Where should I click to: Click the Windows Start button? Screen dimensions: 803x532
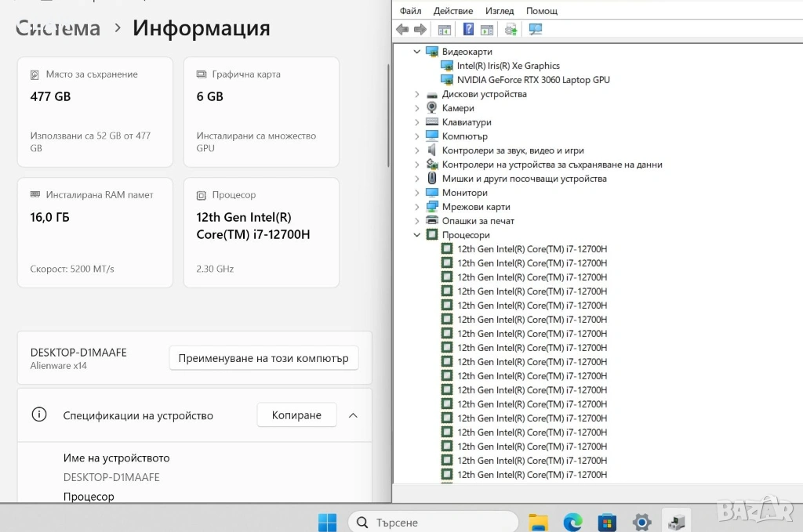coord(327,522)
